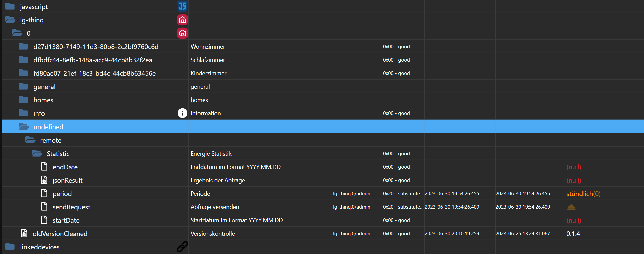Click the info circle icon beside info
This screenshot has width=644, height=254.
pos(182,113)
